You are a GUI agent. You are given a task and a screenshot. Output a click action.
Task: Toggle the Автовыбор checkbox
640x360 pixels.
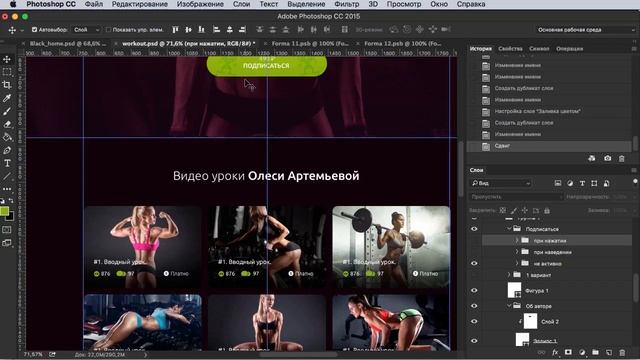point(34,29)
